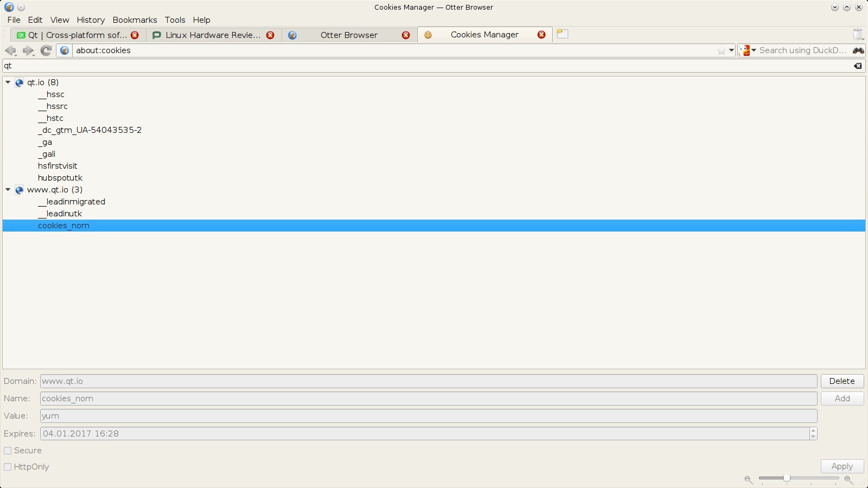Open the Edit menu
This screenshot has width=868, height=488.
[x=35, y=20]
